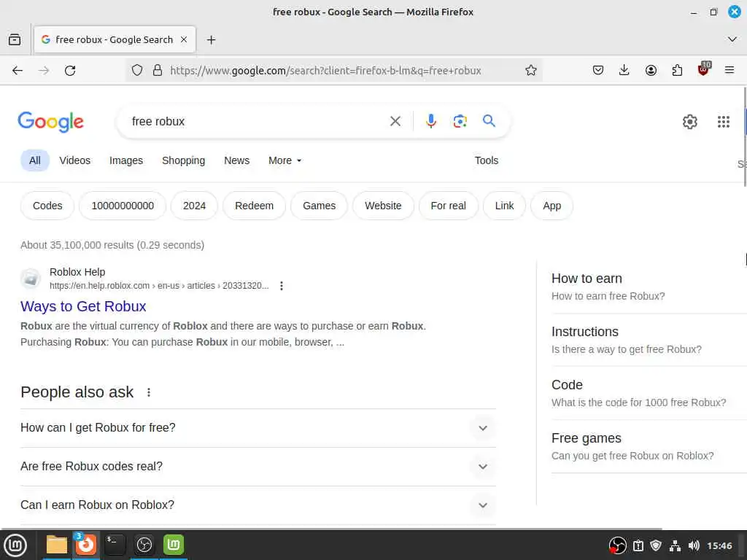Filter by the Codes chip

pyautogui.click(x=47, y=206)
